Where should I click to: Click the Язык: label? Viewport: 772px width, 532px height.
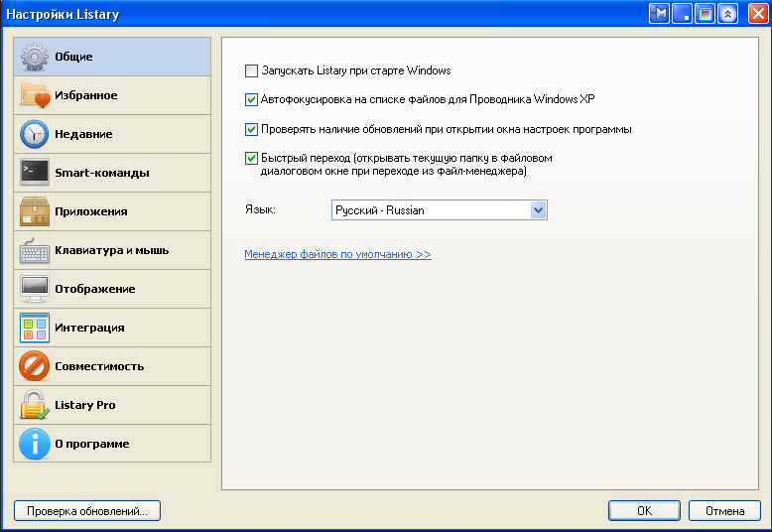(x=260, y=209)
